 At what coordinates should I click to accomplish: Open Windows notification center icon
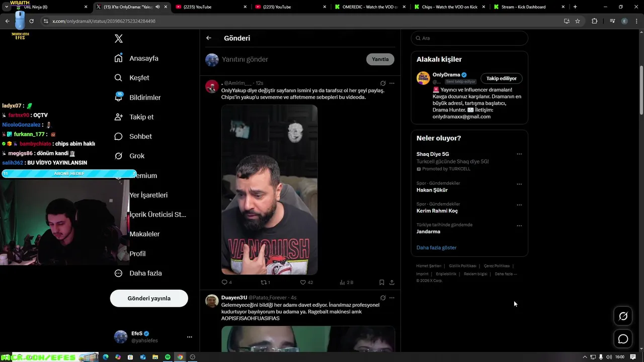coord(633,357)
